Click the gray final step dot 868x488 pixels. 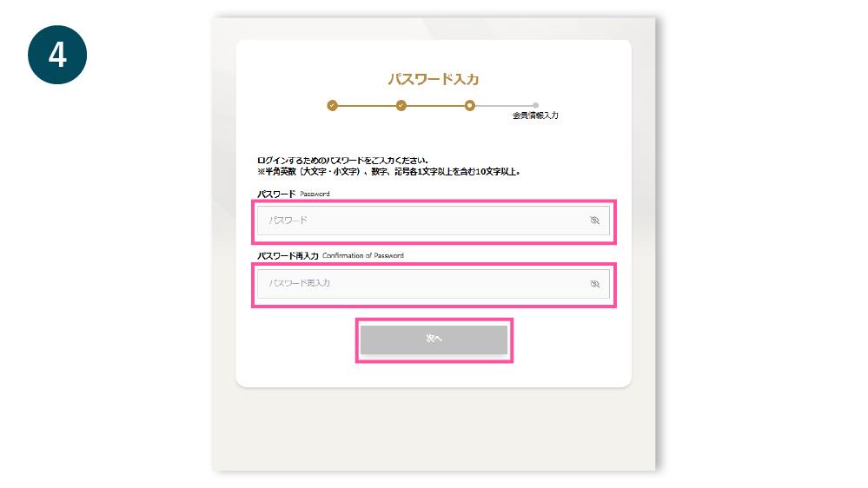(535, 105)
